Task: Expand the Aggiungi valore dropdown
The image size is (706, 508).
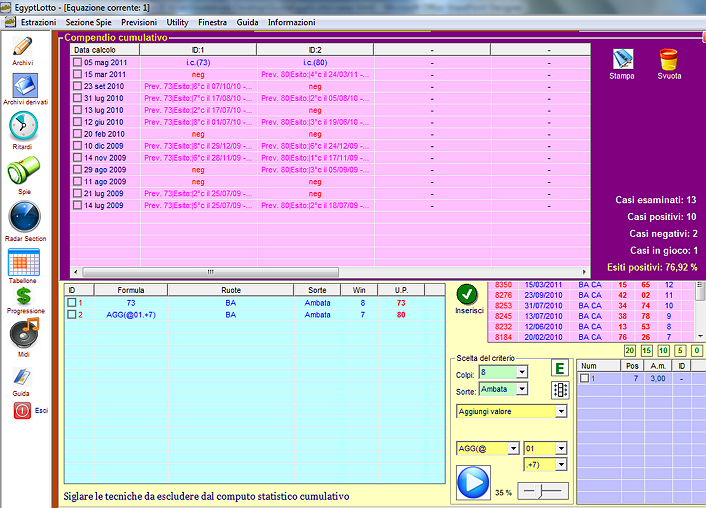Action: pos(561,411)
